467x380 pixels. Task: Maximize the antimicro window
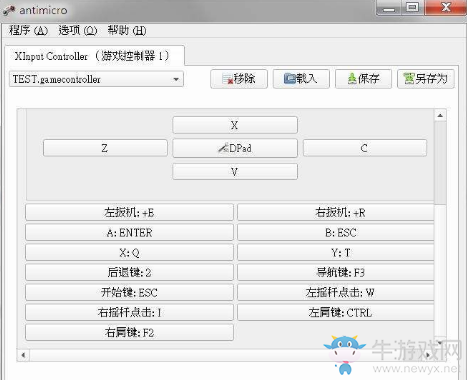(x=412, y=8)
